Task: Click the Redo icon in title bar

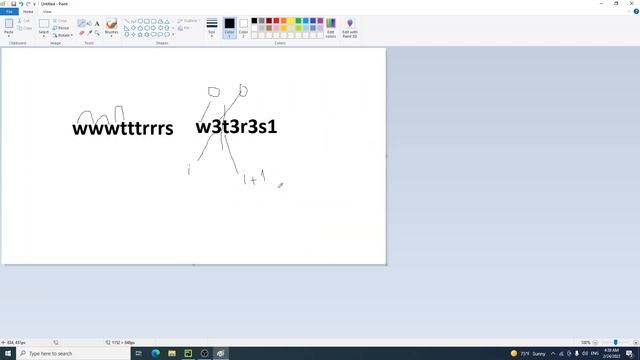Action: pyautogui.click(x=28, y=4)
